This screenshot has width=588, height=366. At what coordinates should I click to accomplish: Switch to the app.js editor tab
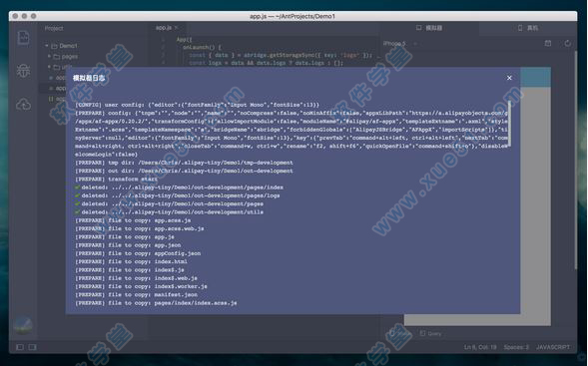pos(163,28)
